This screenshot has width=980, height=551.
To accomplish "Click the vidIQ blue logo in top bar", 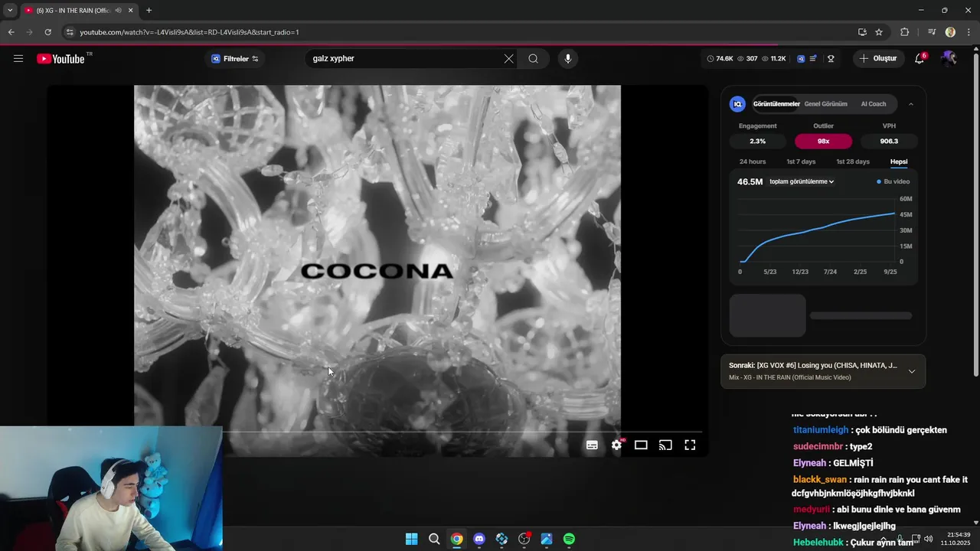I will 801,58.
